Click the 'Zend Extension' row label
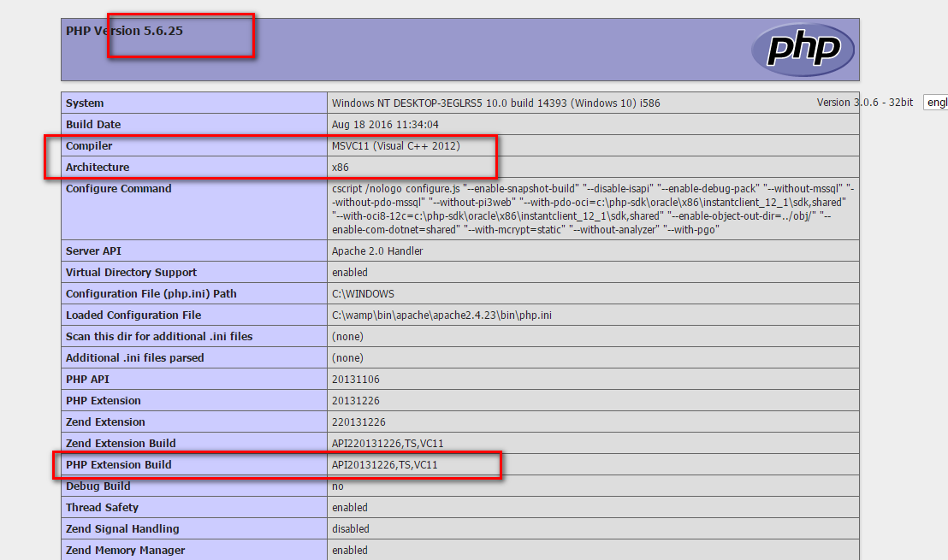This screenshot has height=560, width=948. pyautogui.click(x=105, y=422)
